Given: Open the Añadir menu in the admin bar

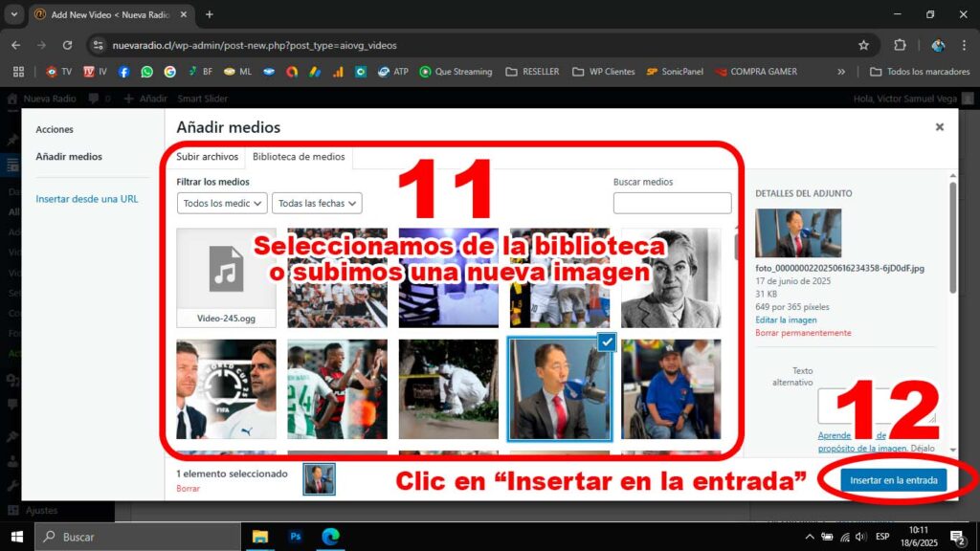Looking at the screenshot, I should tap(145, 99).
